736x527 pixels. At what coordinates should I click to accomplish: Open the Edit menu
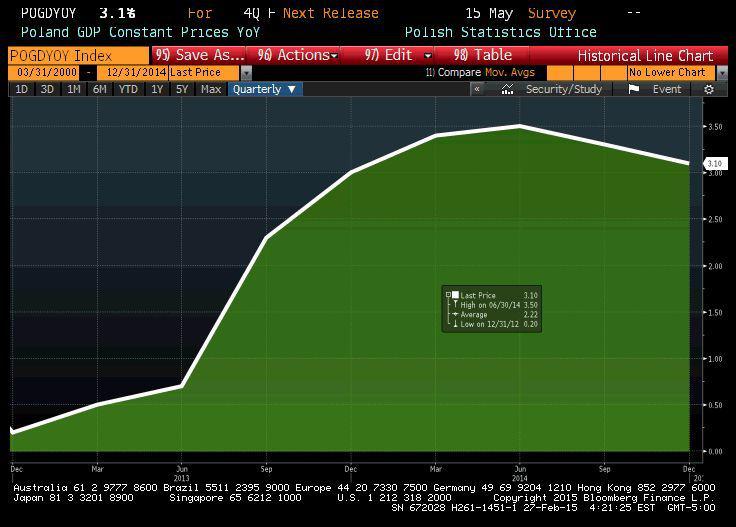(398, 55)
